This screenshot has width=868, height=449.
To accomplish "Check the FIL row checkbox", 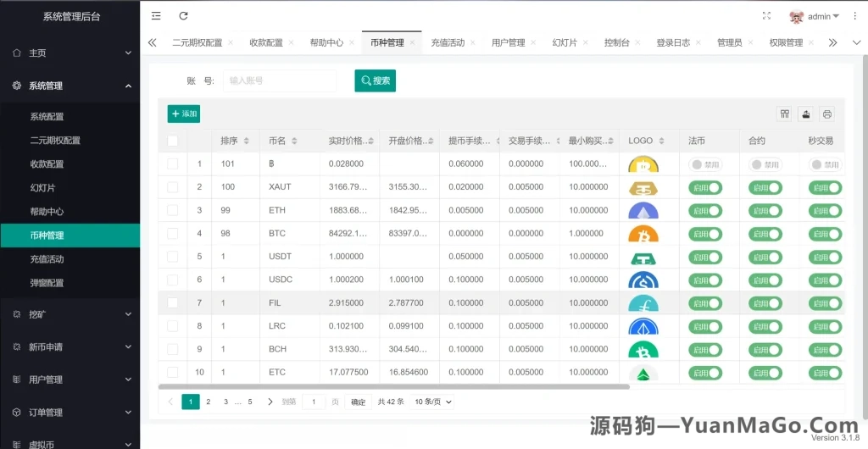I will click(173, 302).
